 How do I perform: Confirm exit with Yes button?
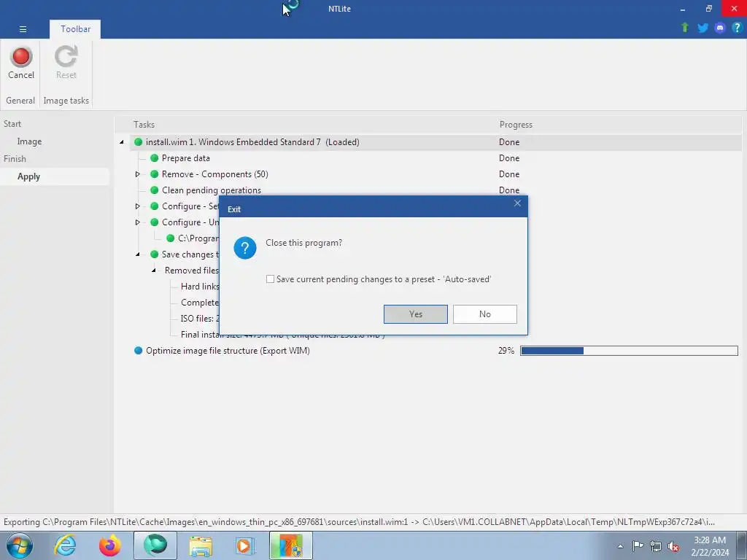tap(415, 314)
